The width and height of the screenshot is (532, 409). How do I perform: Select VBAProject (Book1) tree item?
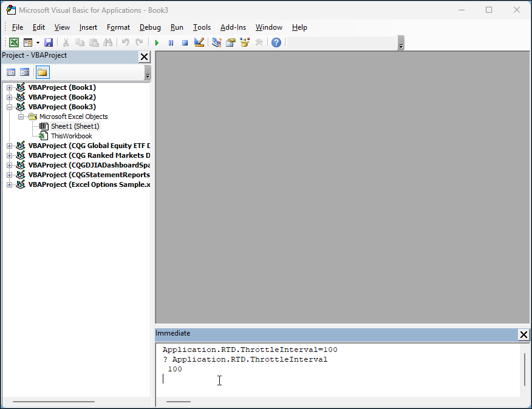pyautogui.click(x=62, y=87)
